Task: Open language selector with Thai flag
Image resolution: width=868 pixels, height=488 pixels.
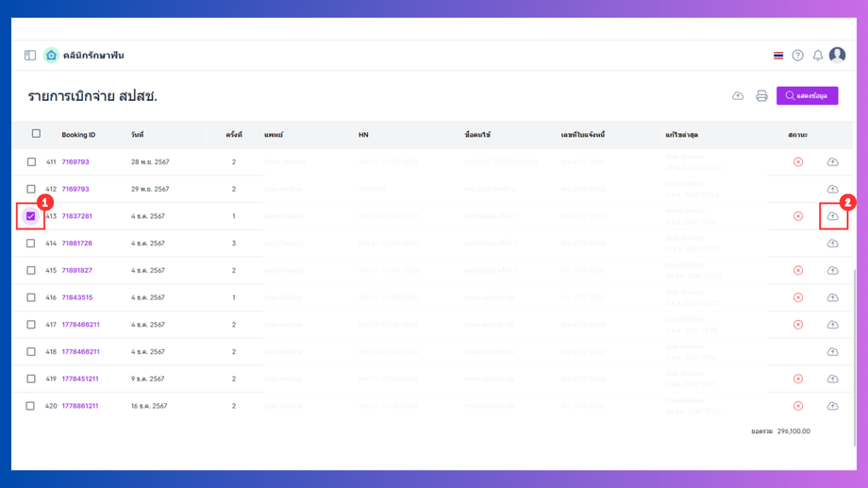Action: 778,56
